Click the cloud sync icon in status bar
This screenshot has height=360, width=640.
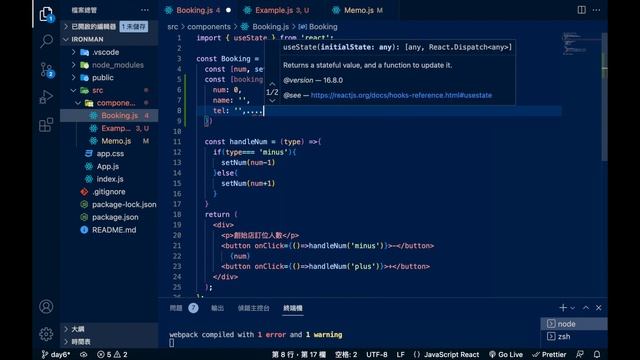point(84,354)
